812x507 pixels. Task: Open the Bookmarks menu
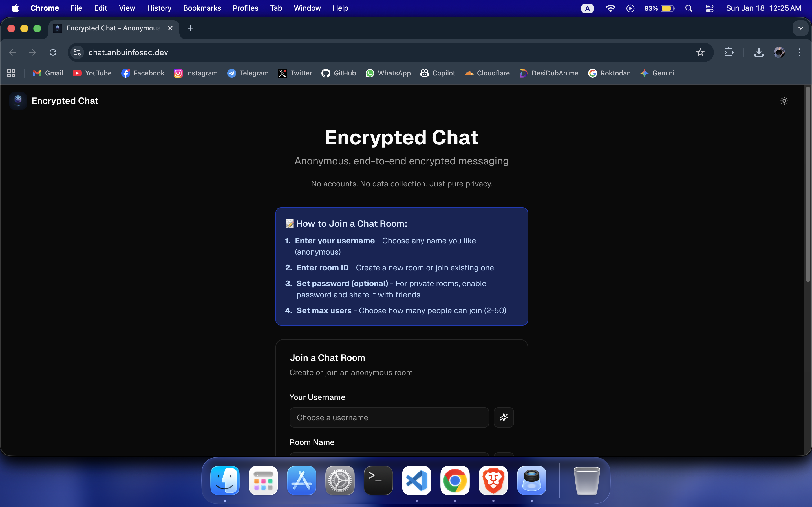[x=202, y=8]
